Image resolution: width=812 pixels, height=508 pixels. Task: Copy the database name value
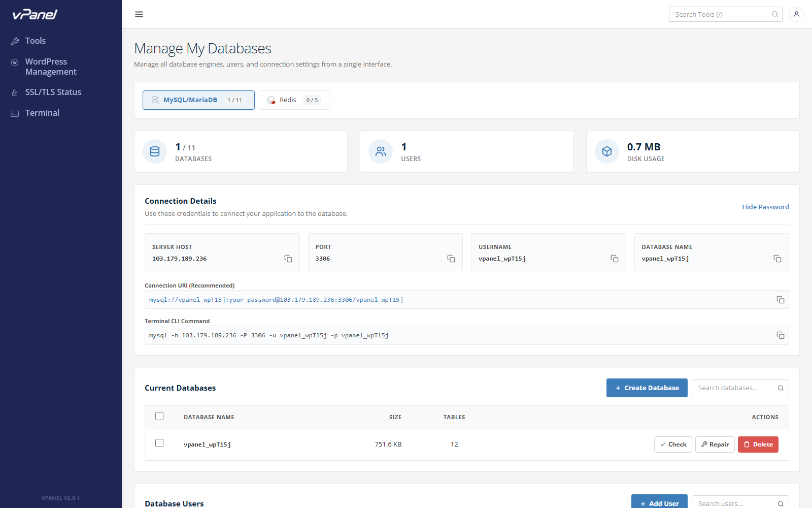pyautogui.click(x=777, y=259)
